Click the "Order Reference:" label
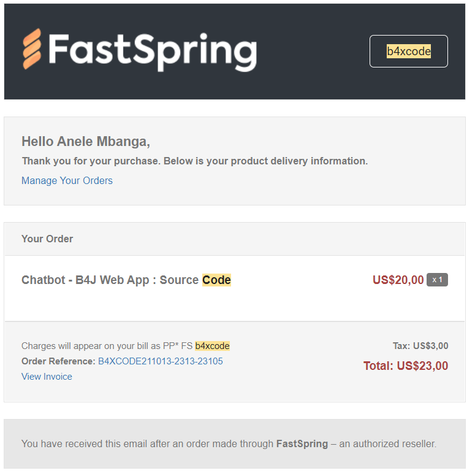475x476 pixels. (58, 361)
